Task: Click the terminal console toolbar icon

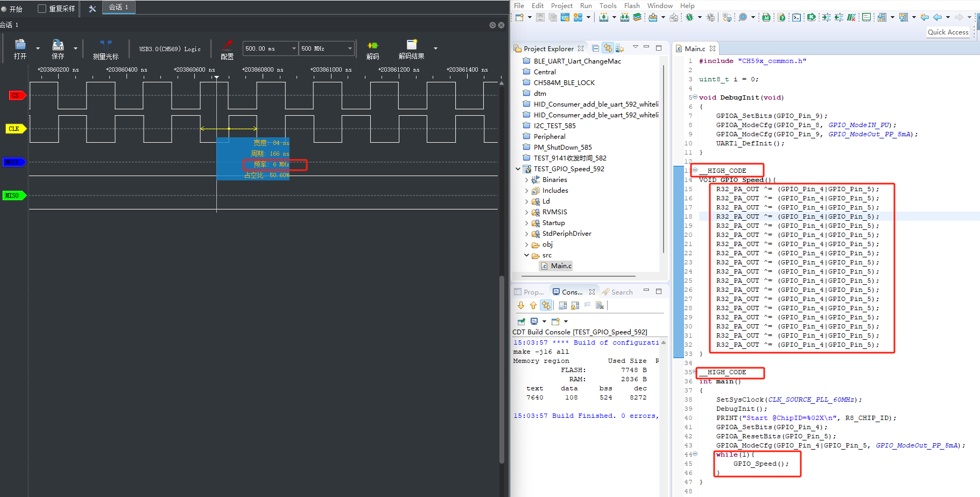Action: click(x=796, y=17)
